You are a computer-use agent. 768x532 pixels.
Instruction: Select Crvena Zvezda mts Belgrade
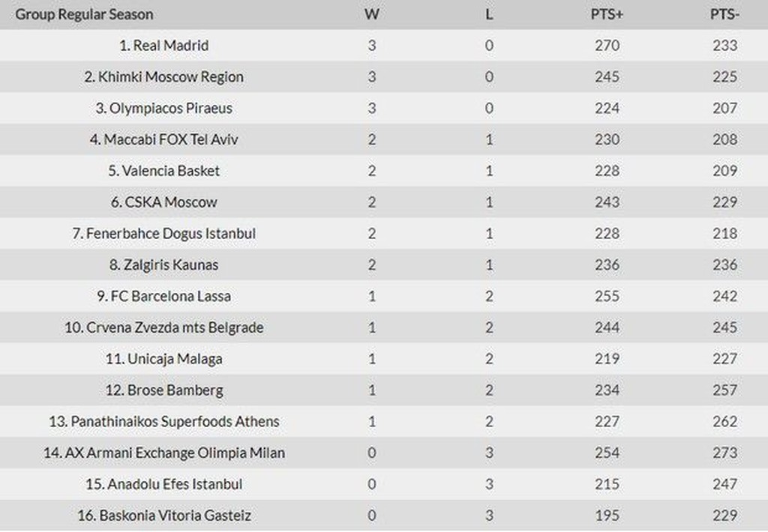coord(163,328)
